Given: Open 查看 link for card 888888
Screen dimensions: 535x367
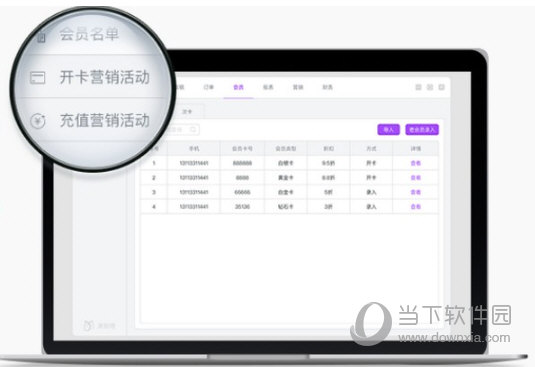Looking at the screenshot, I should pyautogui.click(x=416, y=163).
